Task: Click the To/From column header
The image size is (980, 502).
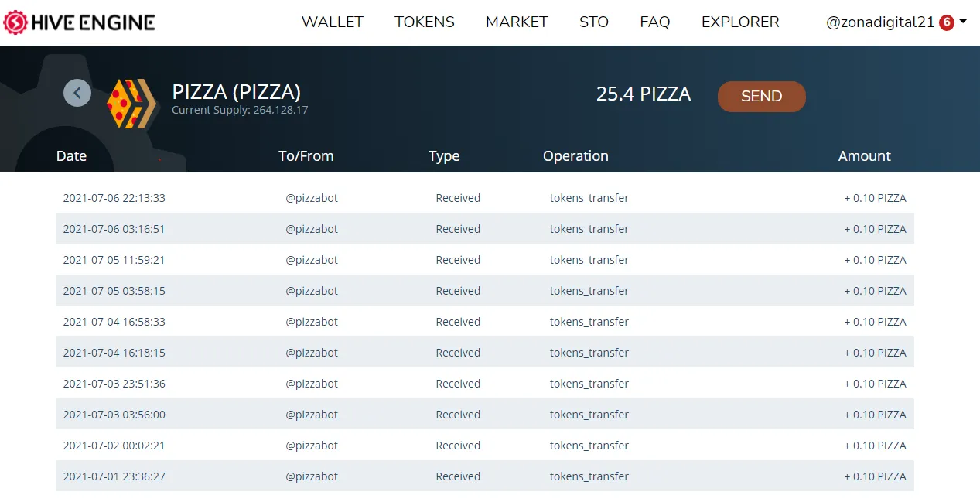Action: tap(306, 156)
